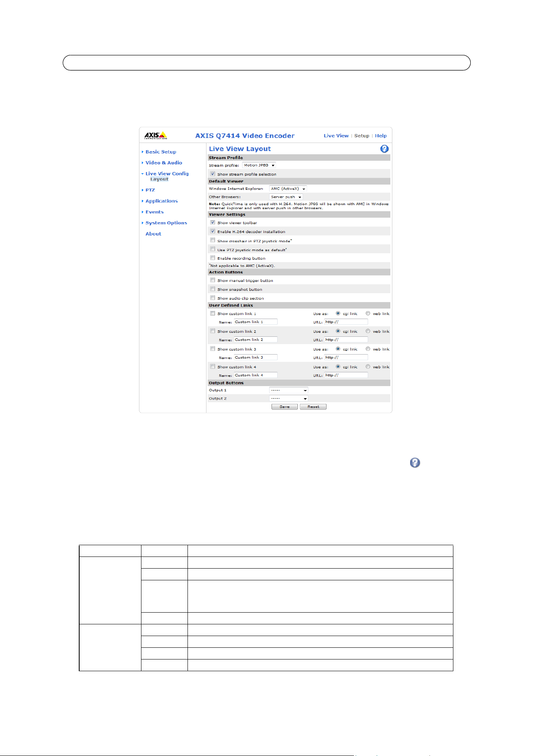
Task: Select cgi link radio for custom link 2
Action: (x=338, y=331)
